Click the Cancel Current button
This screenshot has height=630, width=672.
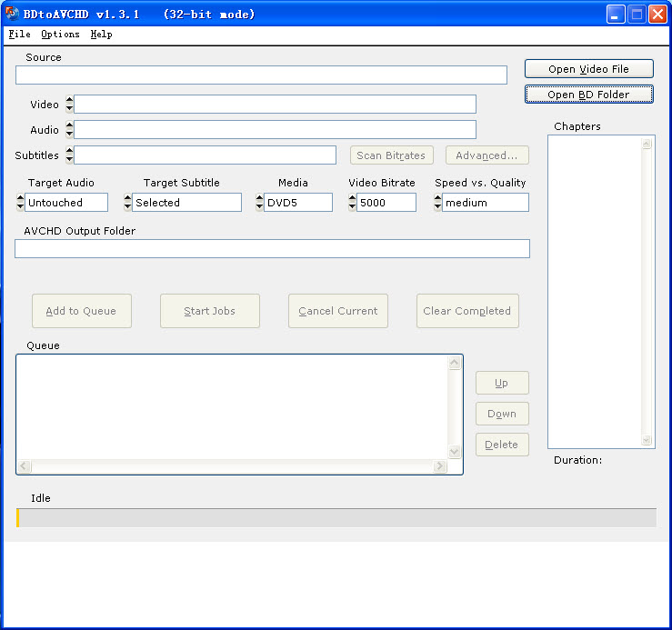click(x=338, y=311)
